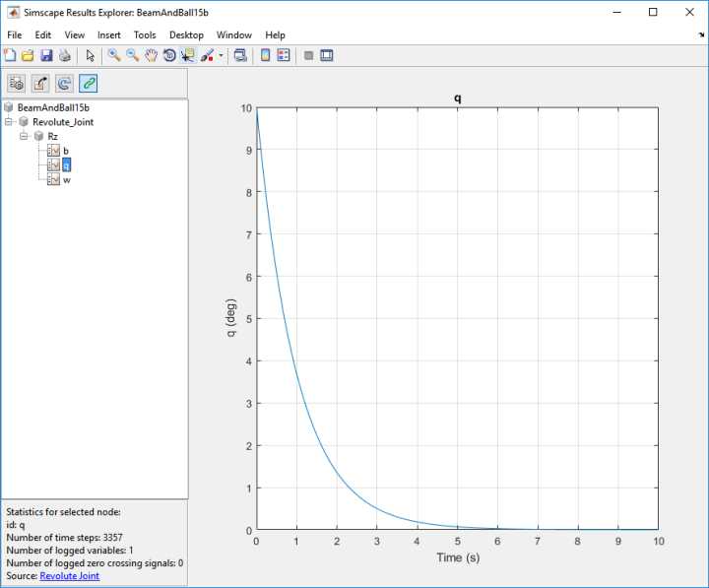Click the 'Time (s)' x-axis label

pos(458,557)
